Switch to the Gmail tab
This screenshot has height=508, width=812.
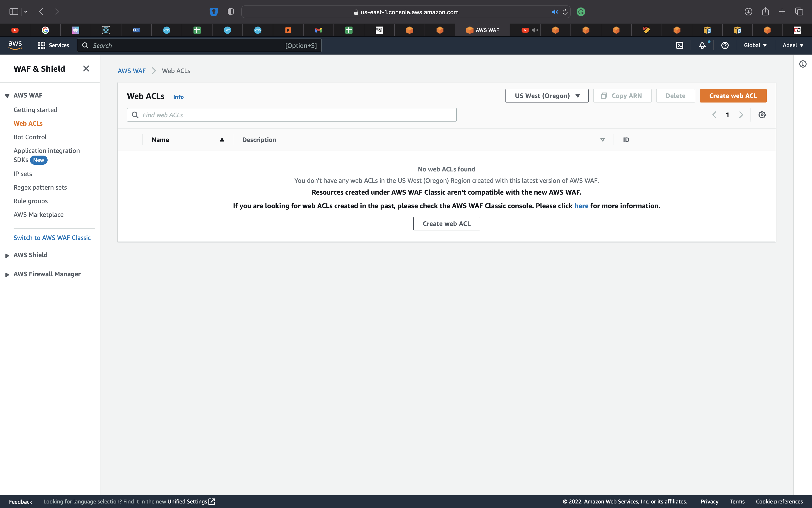click(318, 30)
